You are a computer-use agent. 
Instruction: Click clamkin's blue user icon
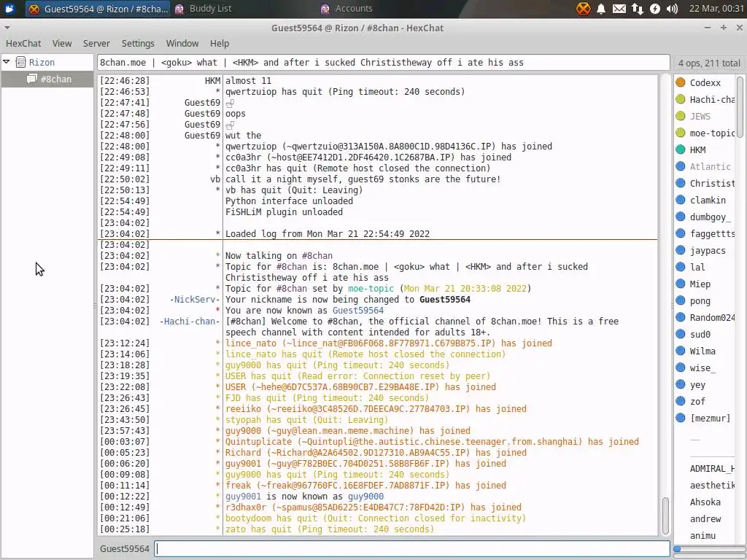pos(681,200)
